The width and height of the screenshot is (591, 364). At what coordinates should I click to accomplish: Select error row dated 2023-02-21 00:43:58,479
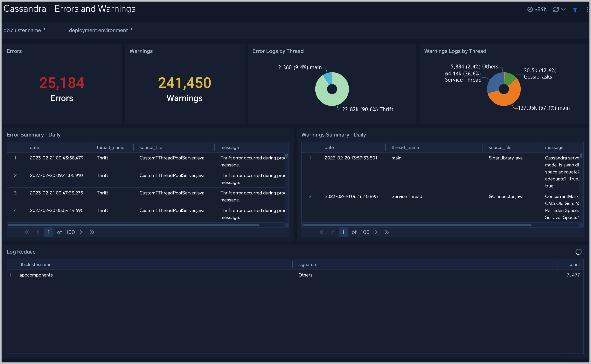(x=146, y=161)
